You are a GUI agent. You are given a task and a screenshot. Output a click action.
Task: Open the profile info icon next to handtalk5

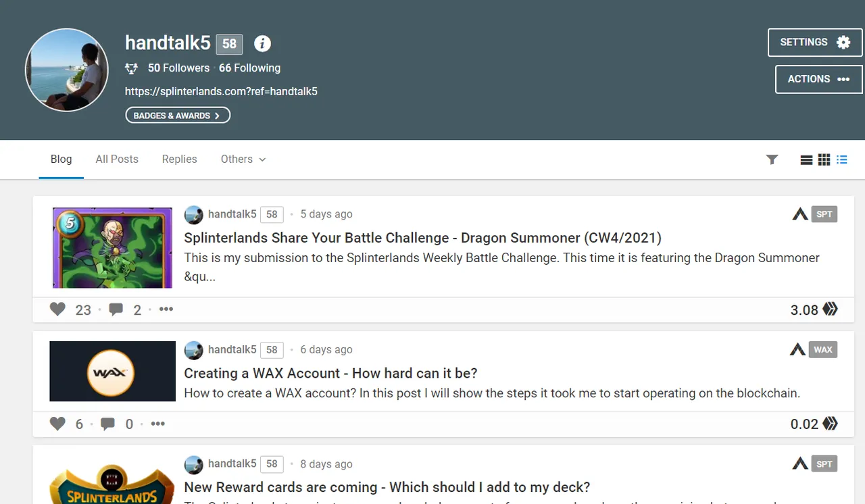pyautogui.click(x=262, y=44)
